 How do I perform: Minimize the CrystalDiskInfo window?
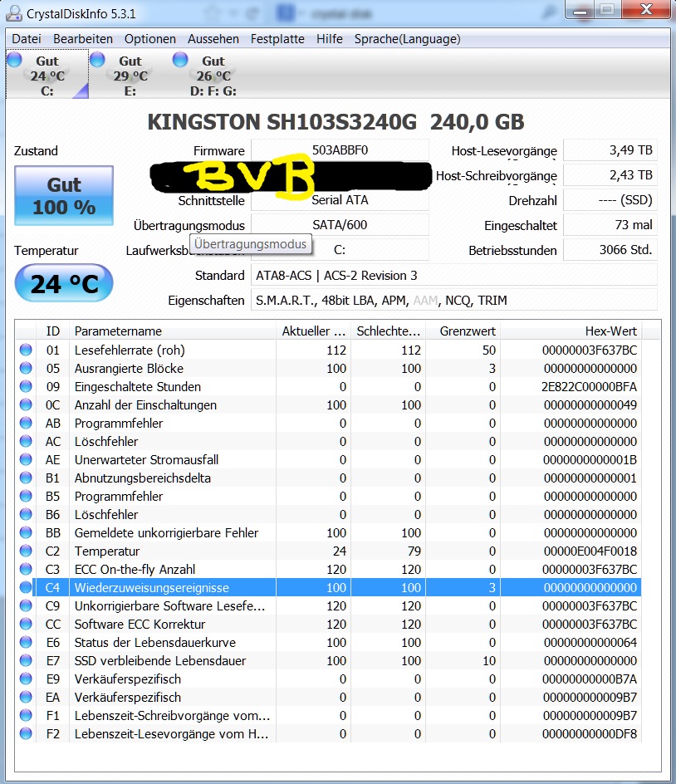580,10
